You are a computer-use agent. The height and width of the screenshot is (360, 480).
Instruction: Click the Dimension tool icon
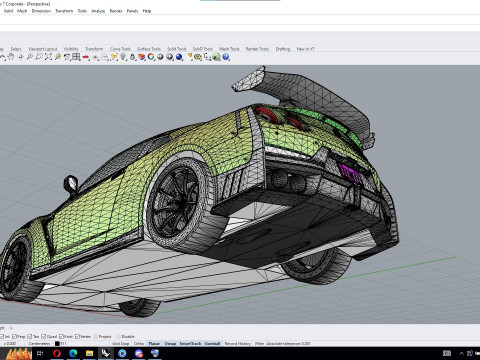tap(207, 57)
